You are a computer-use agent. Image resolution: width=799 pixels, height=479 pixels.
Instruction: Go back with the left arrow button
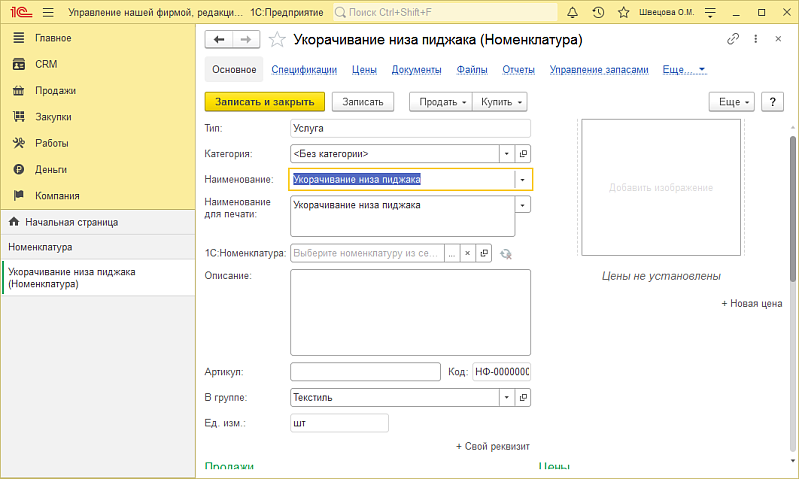(218, 39)
